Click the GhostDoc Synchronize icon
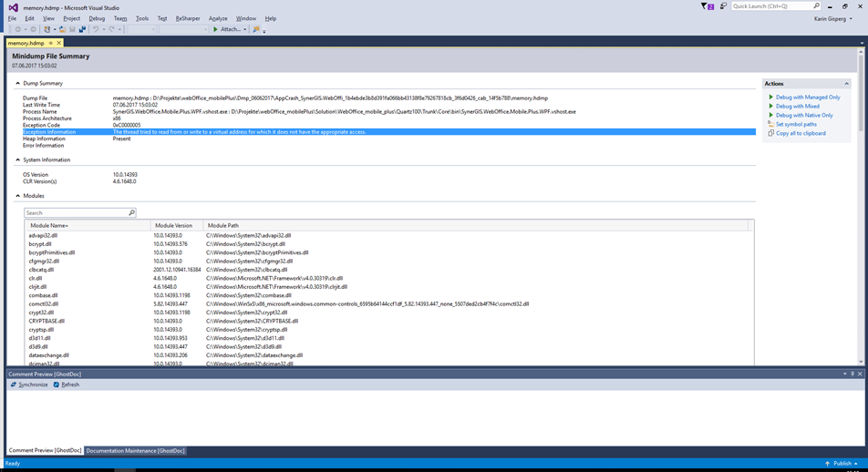Image resolution: width=868 pixels, height=472 pixels. pos(14,385)
